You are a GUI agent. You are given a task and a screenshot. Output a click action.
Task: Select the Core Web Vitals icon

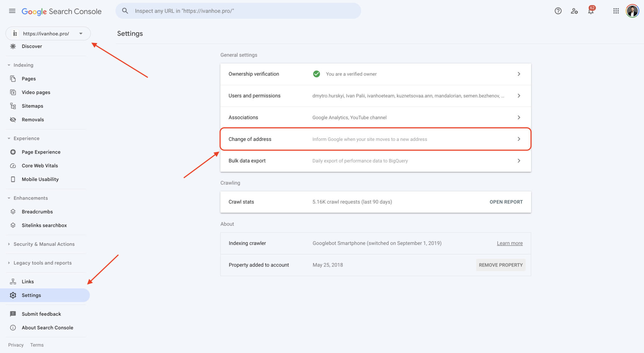[13, 165]
